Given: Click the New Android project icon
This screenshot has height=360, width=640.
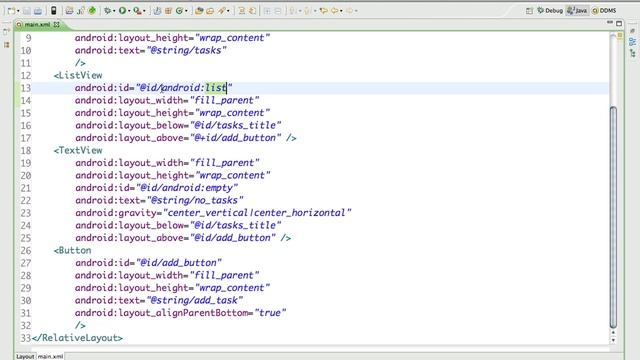Looking at the screenshot, I should click(69, 11).
